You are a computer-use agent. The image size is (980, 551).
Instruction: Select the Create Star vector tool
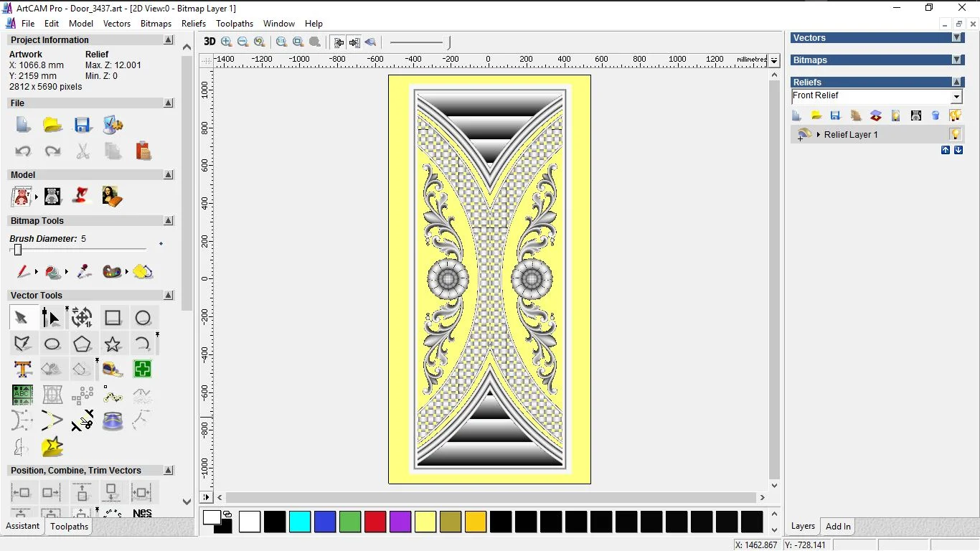pyautogui.click(x=113, y=344)
